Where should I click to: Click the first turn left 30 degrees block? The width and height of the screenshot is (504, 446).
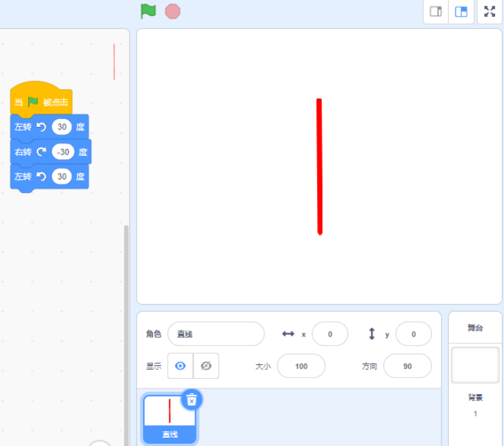[x=50, y=127]
